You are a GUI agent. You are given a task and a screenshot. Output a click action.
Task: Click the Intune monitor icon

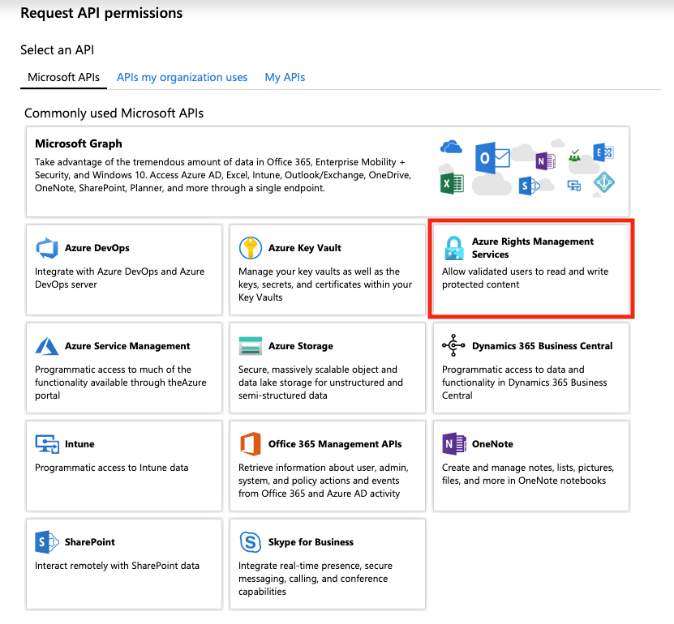click(x=47, y=444)
